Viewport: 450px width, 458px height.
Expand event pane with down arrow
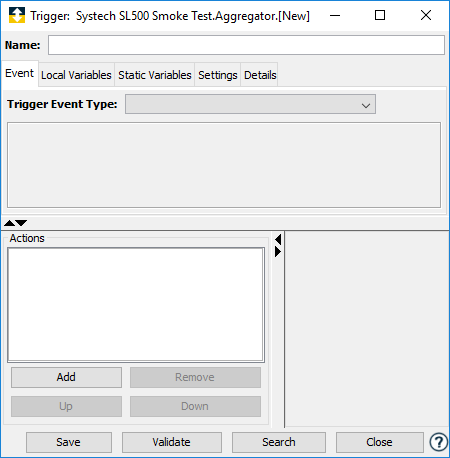[21, 223]
